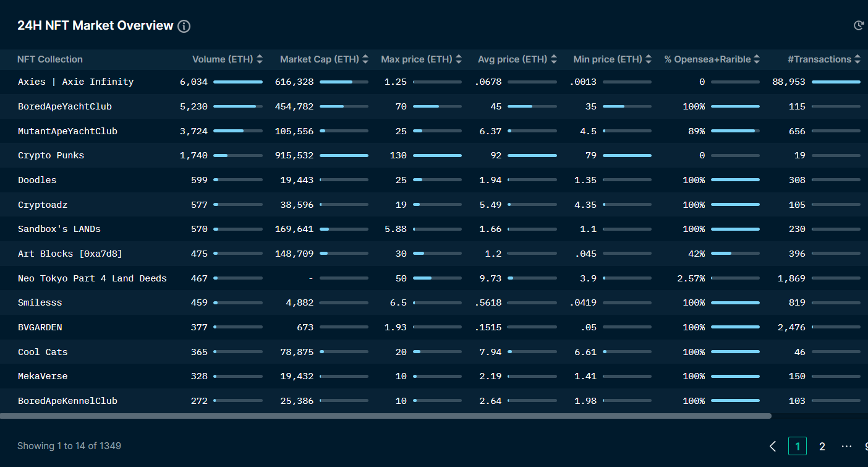
Task: Click the horizontal scrollbar under the table
Action: (x=386, y=416)
